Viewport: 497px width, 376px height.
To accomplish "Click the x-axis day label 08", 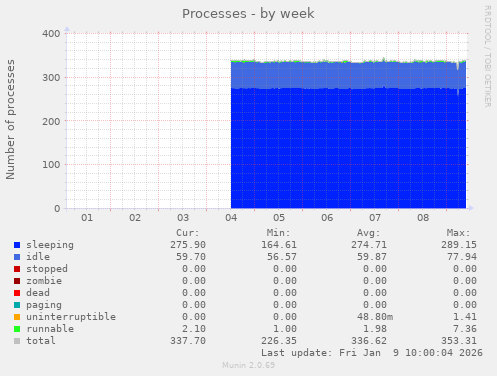I will (x=423, y=218).
